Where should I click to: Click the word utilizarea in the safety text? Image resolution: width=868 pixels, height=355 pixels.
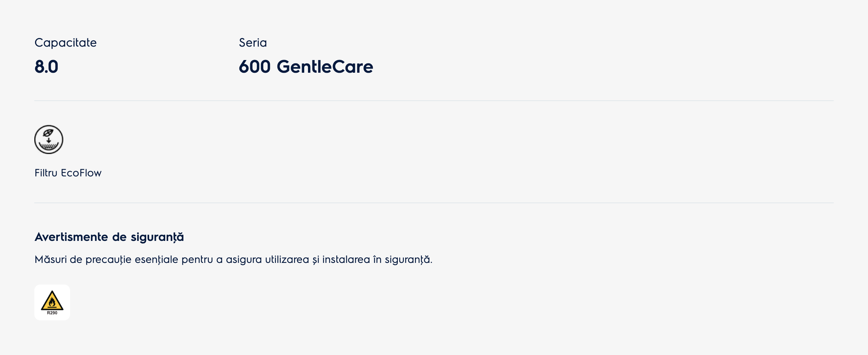click(x=287, y=260)
